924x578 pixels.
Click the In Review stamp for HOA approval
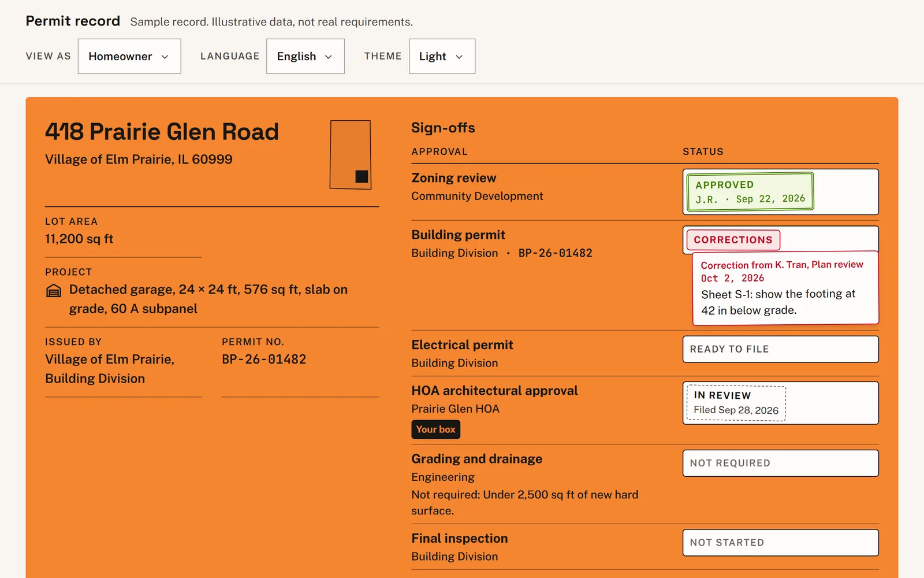[x=736, y=403]
